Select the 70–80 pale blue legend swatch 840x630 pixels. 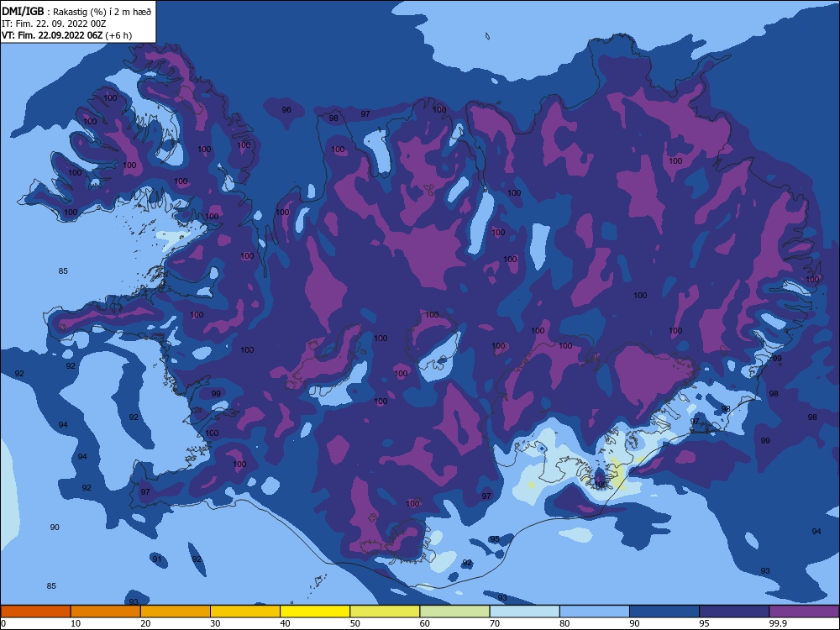(524, 612)
